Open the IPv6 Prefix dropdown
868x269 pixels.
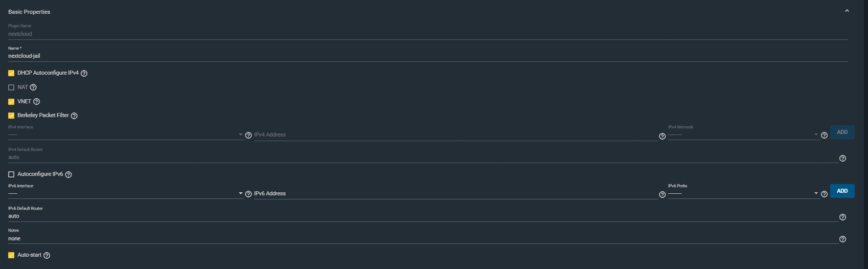(x=743, y=193)
